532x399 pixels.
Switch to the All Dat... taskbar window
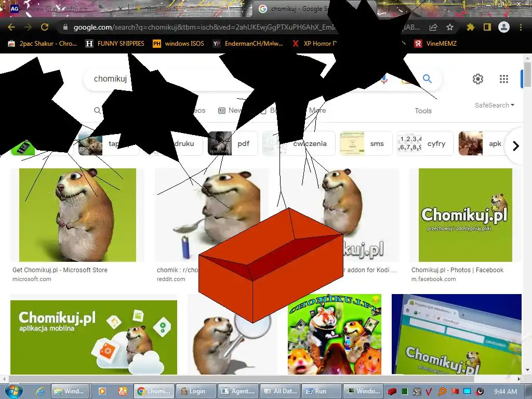pos(280,391)
